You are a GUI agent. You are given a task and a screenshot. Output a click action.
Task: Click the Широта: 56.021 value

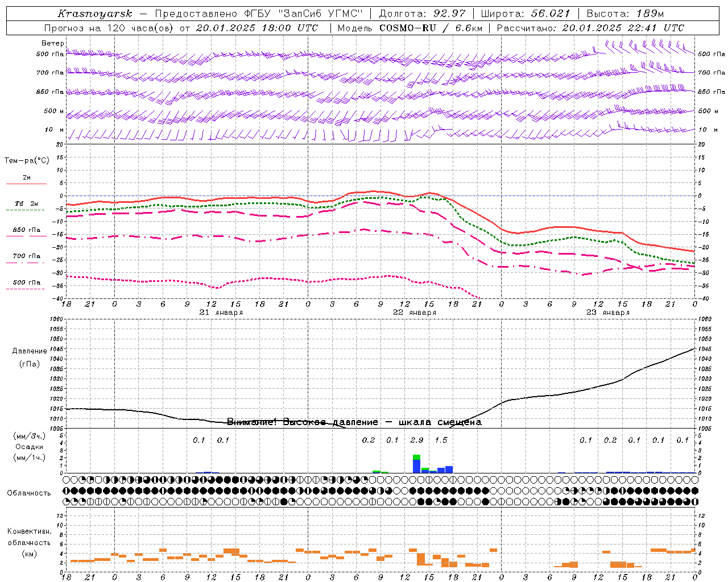click(x=526, y=14)
